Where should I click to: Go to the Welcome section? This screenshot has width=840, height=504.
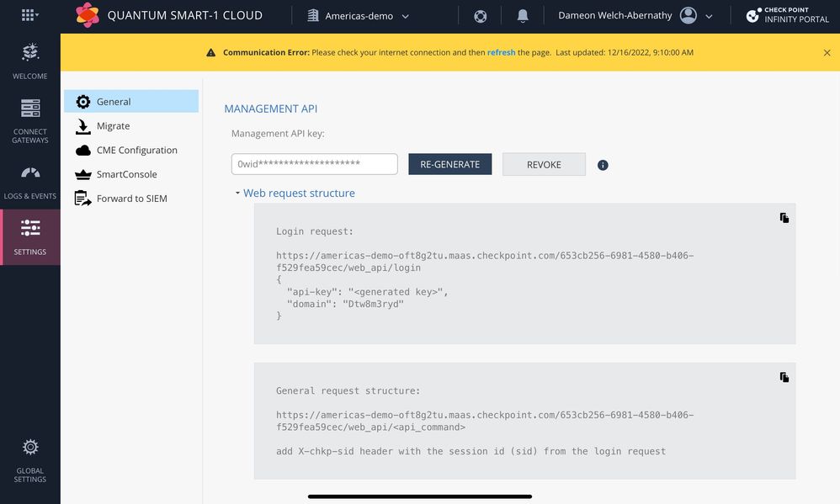pyautogui.click(x=30, y=61)
